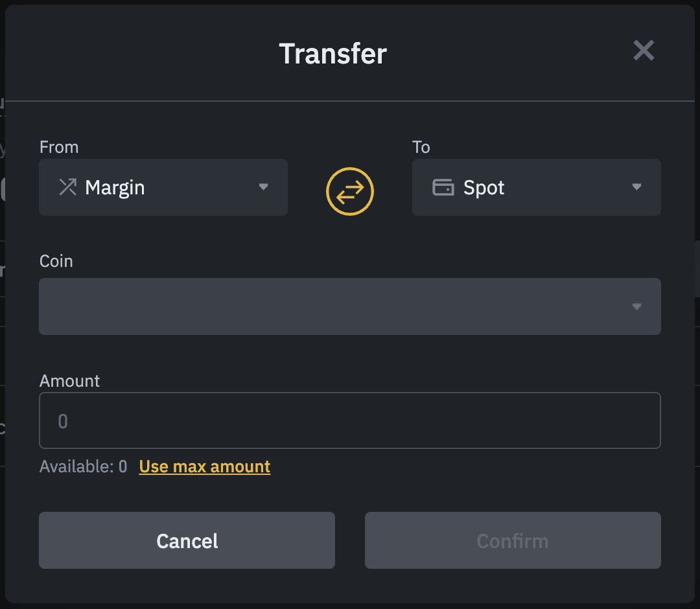Select the Margin account text in From

115,188
